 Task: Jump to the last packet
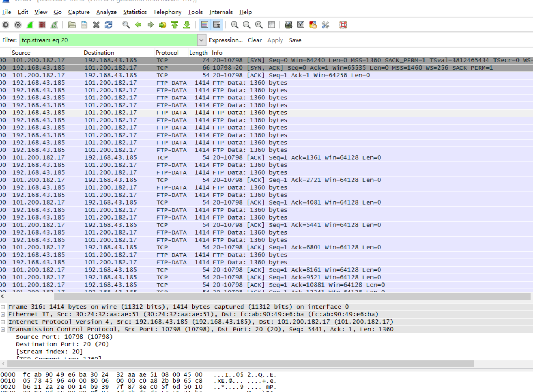point(187,25)
